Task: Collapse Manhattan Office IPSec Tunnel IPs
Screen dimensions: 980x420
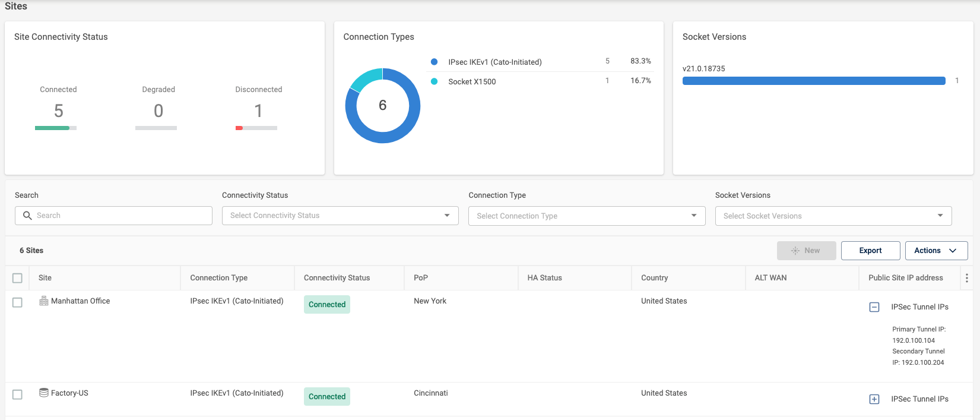Action: [874, 307]
